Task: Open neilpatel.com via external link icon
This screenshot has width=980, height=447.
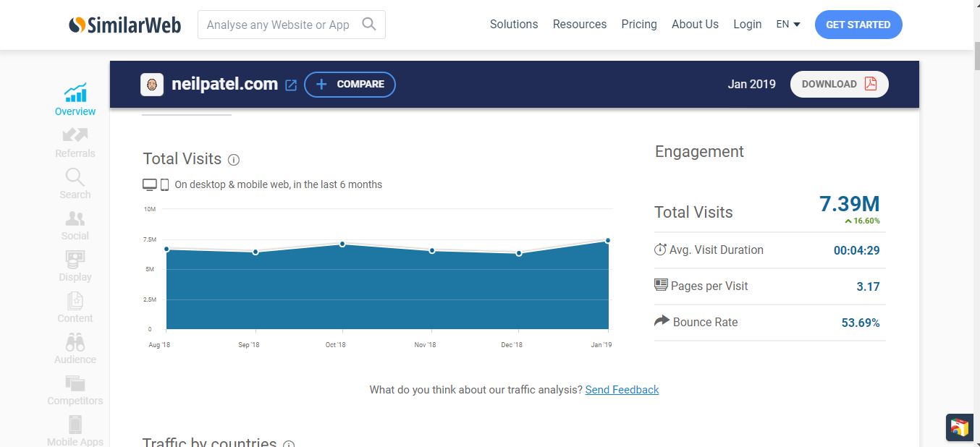Action: point(291,85)
